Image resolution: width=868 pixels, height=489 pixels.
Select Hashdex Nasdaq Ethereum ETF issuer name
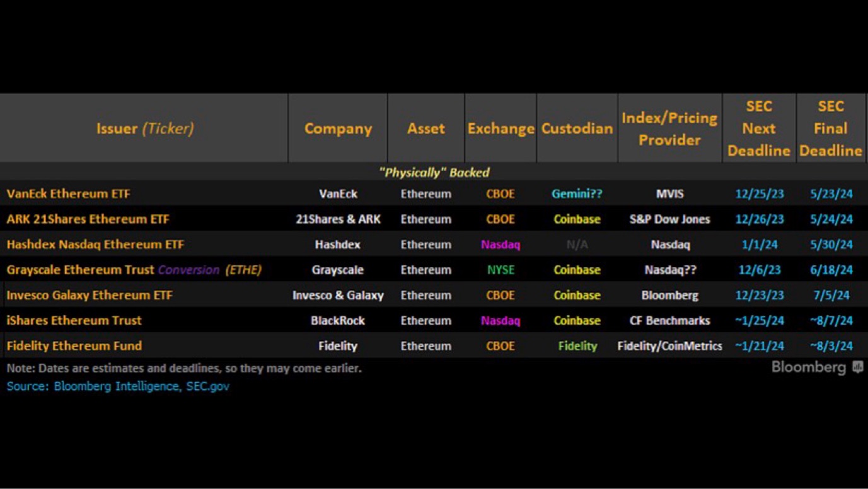tap(95, 244)
